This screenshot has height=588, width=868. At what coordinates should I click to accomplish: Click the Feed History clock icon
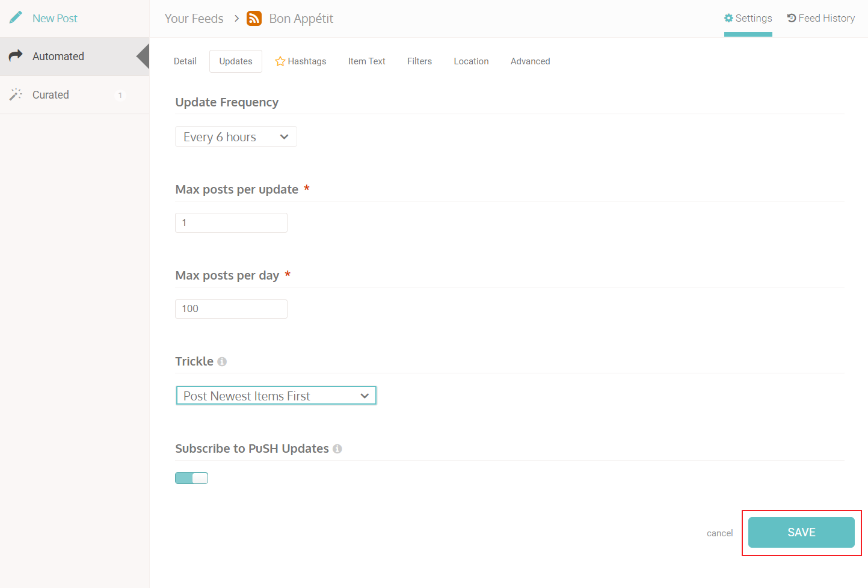click(792, 18)
